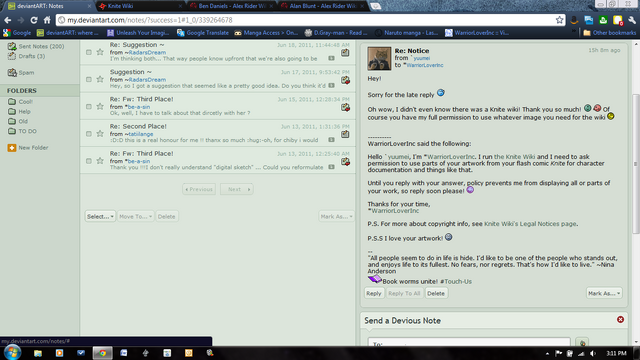Open RadarsDream profile link in Re: Suggestion ~
640x360 pixels.
(147, 52)
